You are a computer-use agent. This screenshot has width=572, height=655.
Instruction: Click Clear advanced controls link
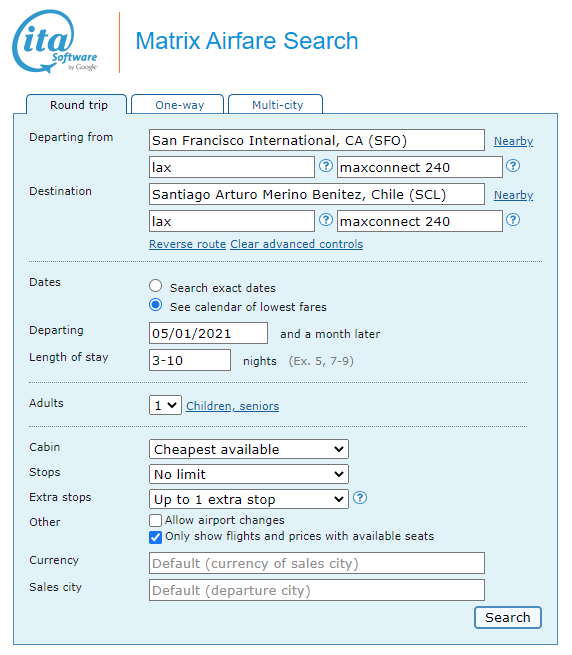[297, 244]
